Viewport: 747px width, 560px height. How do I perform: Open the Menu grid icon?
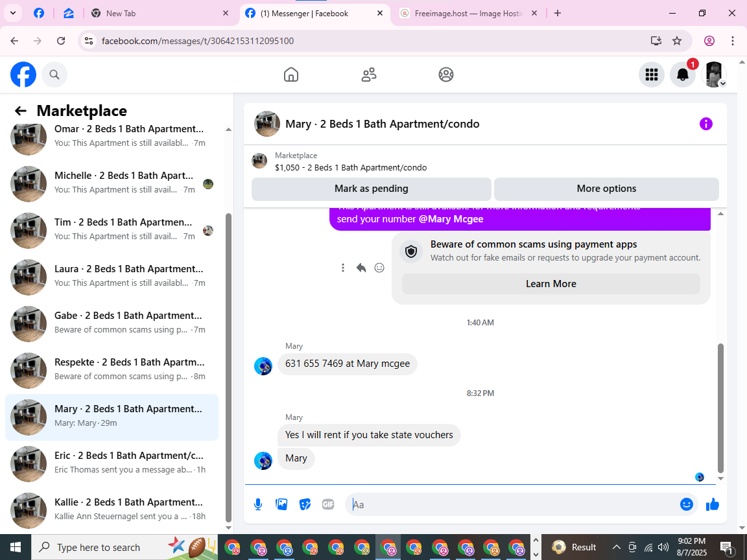[x=651, y=75]
